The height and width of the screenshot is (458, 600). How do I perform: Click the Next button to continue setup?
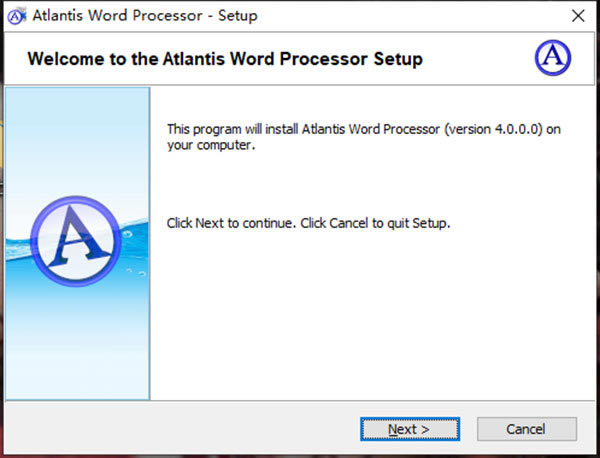click(x=410, y=429)
